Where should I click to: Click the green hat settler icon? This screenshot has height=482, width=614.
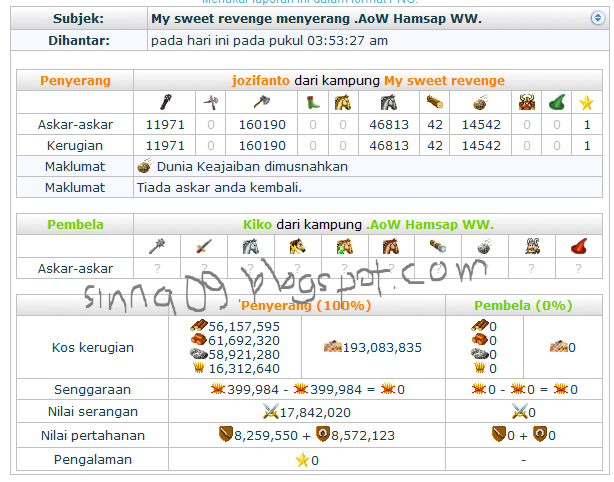pyautogui.click(x=557, y=103)
